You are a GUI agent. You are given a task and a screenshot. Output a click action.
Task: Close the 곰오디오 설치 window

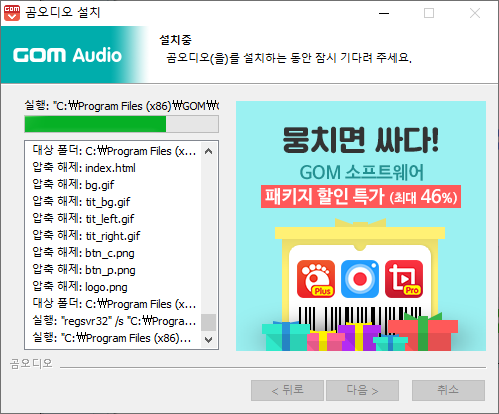[475, 13]
